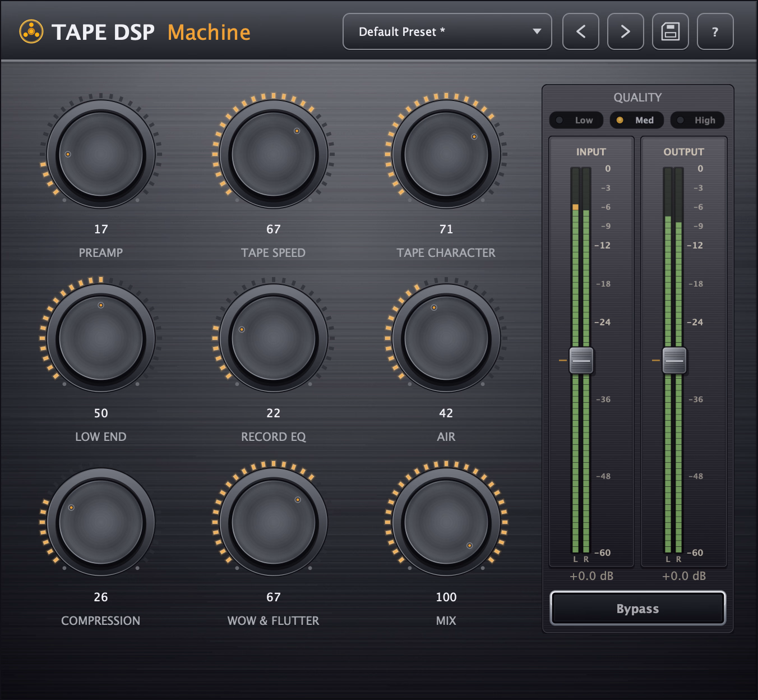
Task: Load the next preset with right arrow
Action: point(626,31)
